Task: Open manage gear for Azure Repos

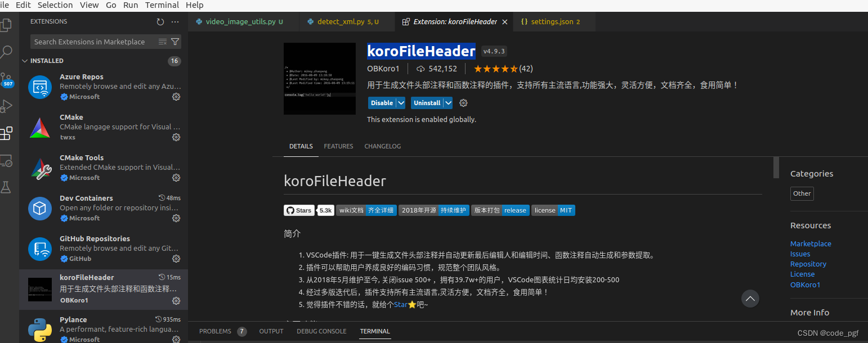Action: tap(176, 97)
